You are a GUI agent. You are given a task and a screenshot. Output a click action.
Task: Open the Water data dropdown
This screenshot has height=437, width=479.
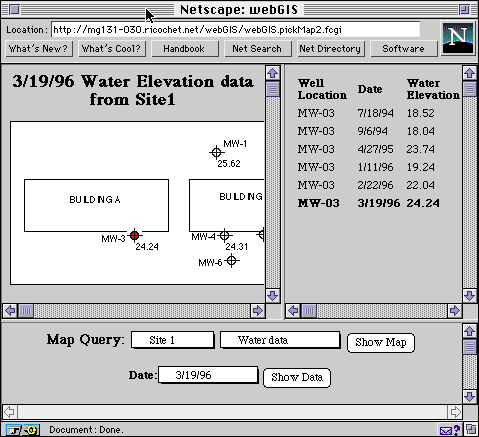click(280, 340)
